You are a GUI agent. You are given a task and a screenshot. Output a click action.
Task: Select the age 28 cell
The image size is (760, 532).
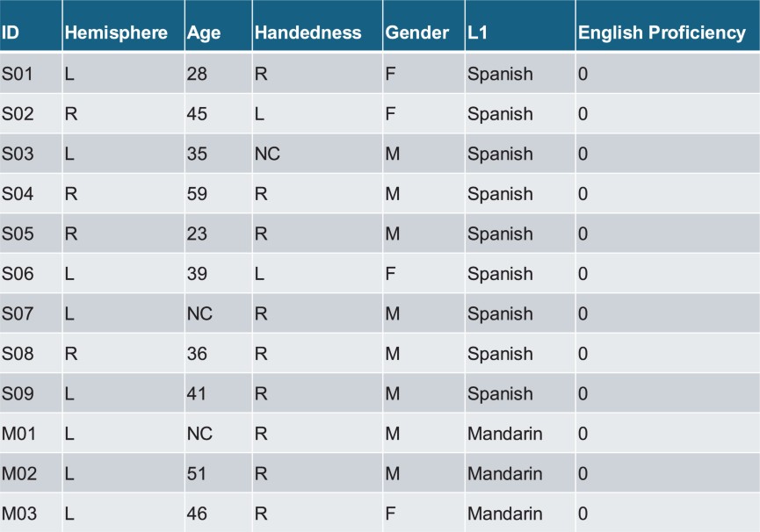point(198,74)
